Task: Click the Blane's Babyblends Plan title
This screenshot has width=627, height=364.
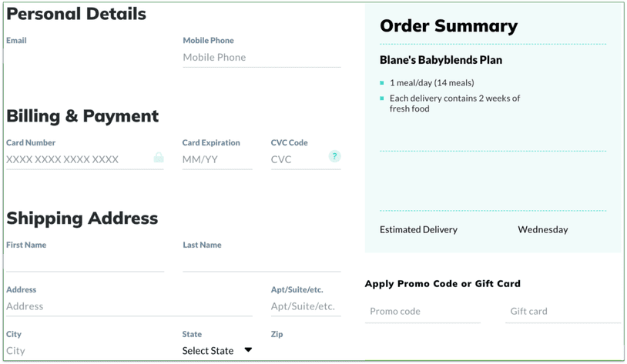Action: 441,60
